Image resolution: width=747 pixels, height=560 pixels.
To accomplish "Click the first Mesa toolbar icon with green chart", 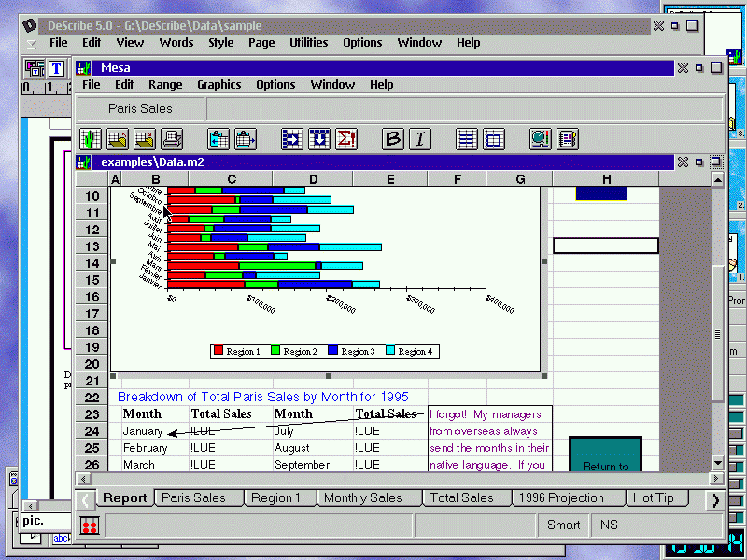I will 91,139.
